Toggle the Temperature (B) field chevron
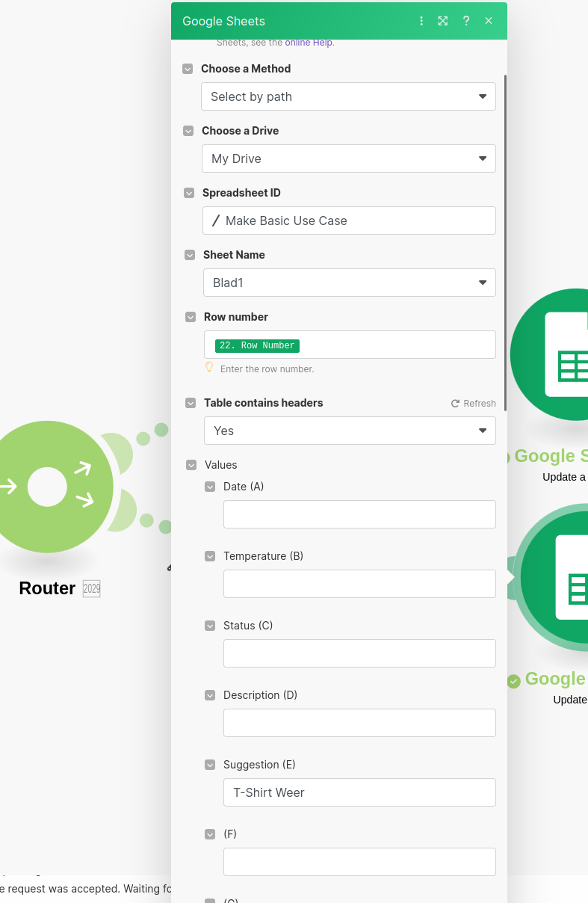Image resolution: width=588 pixels, height=903 pixels. (x=210, y=556)
